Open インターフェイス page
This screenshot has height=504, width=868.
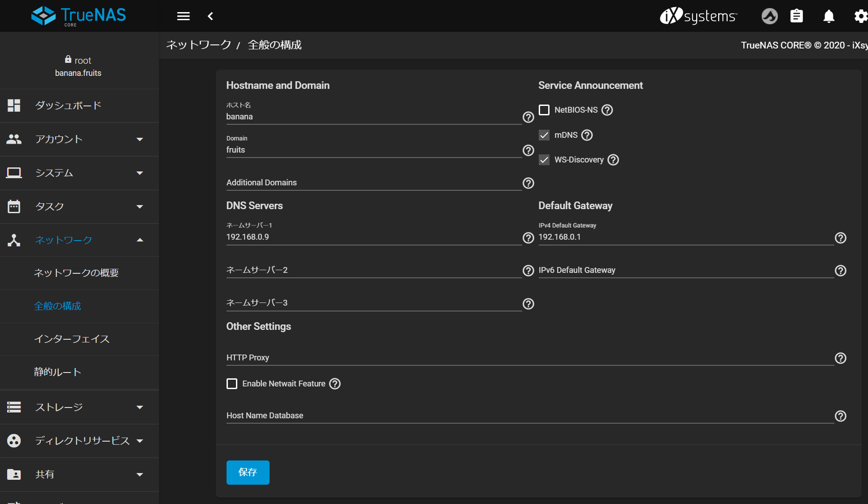pyautogui.click(x=79, y=339)
